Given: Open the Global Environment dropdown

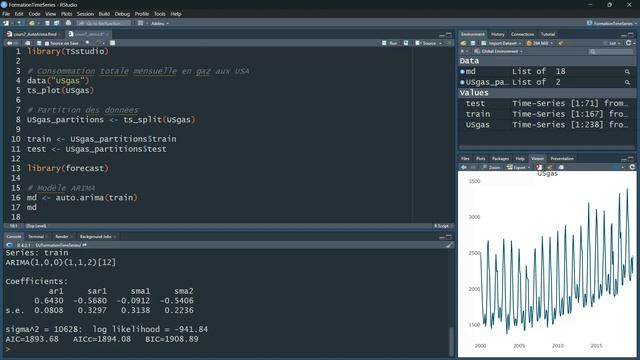Looking at the screenshot, I should click(x=498, y=51).
